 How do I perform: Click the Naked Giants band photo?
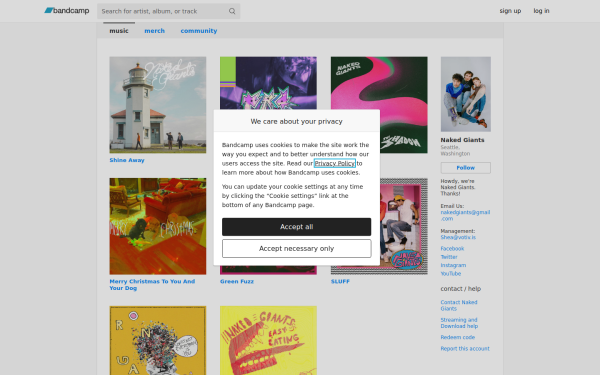pyautogui.click(x=466, y=94)
